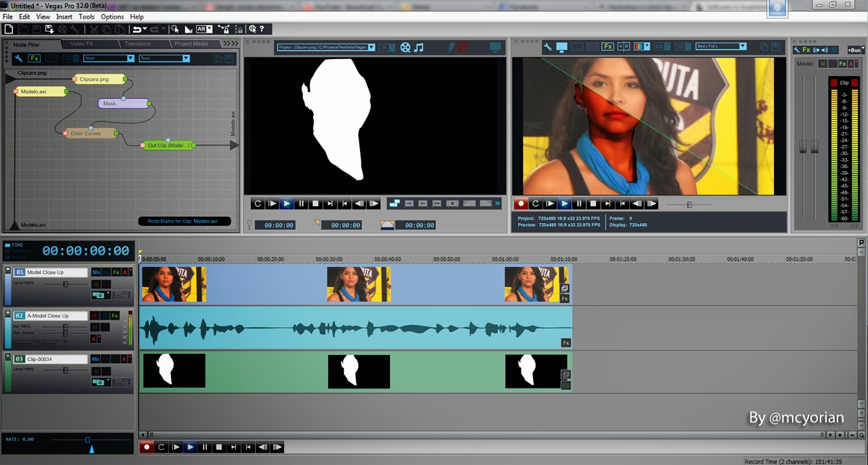Viewport: 868px width, 465px height.
Task: Click the event Fx icon on the audio clip
Action: [x=566, y=343]
